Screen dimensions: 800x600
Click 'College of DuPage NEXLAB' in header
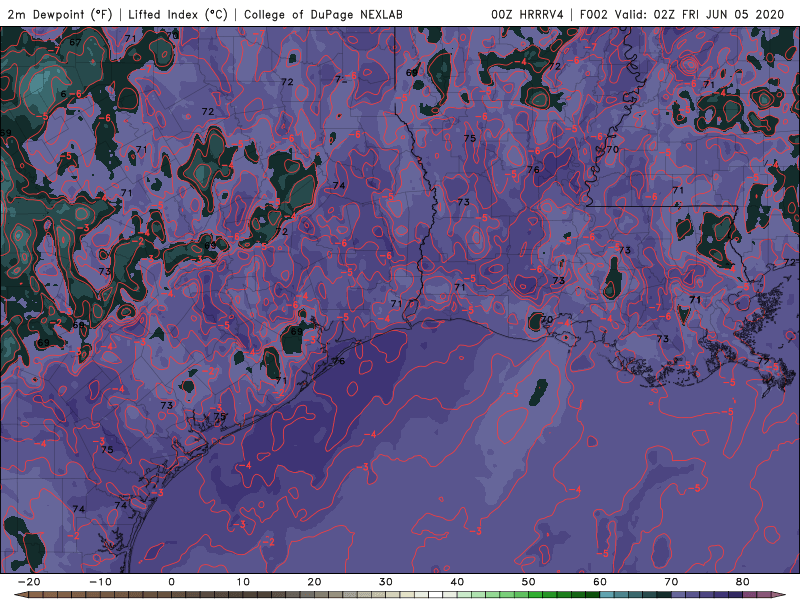point(323,15)
